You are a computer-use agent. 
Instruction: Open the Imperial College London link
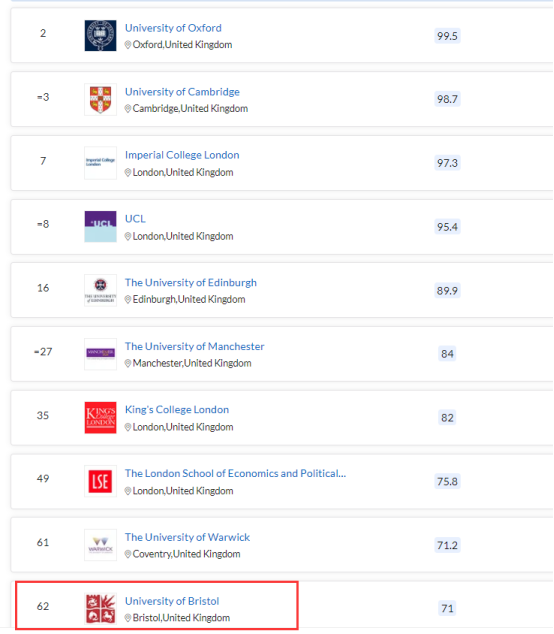point(182,155)
